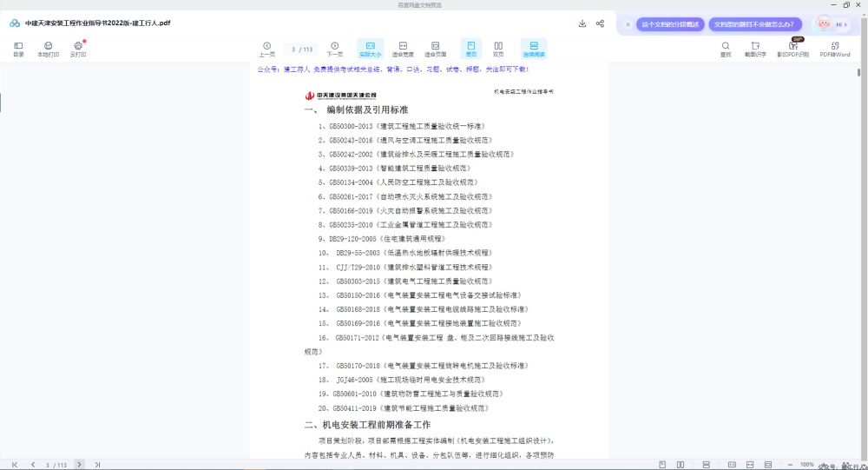
Task: Click reference line 19 GB50601-2010
Action: click(411, 394)
